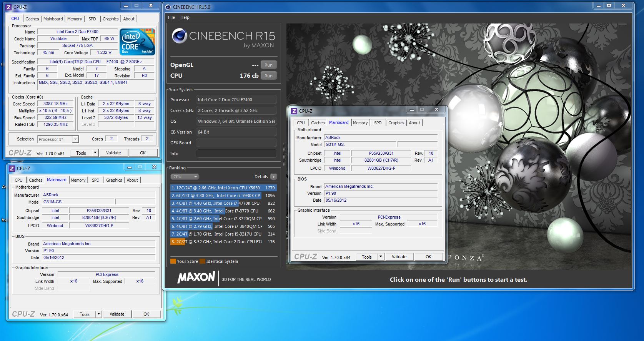The height and width of the screenshot is (341, 644).
Task: Open About tab in CPU-Z CPU-tab window
Action: point(129,19)
